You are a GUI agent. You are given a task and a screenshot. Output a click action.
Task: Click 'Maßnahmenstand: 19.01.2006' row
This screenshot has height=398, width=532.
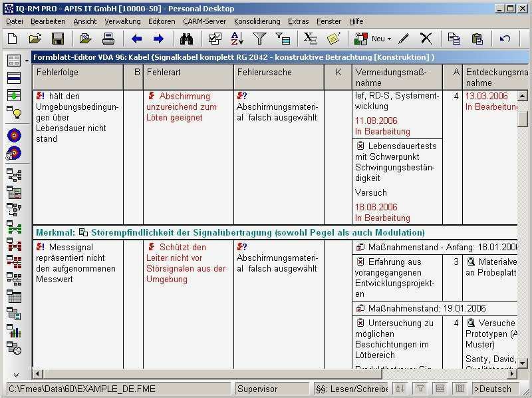[x=435, y=308]
